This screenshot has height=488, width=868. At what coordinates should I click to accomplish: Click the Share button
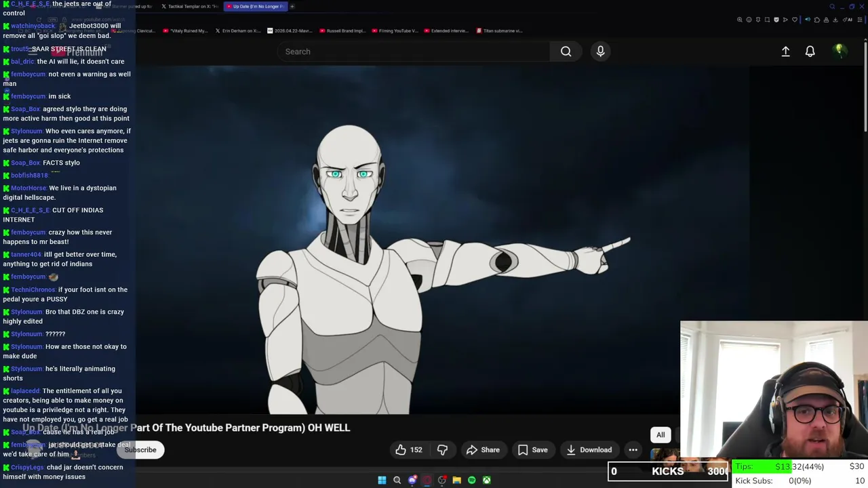[483, 449]
